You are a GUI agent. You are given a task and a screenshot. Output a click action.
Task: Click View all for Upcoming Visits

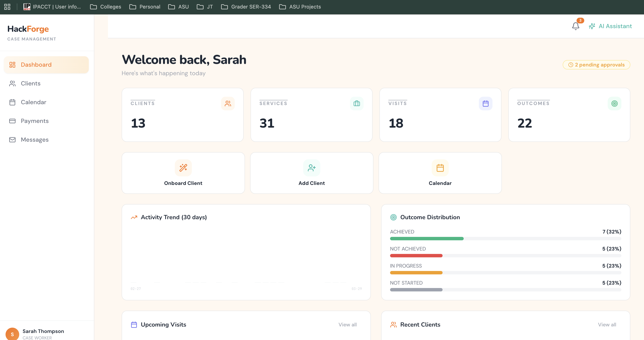click(x=347, y=324)
